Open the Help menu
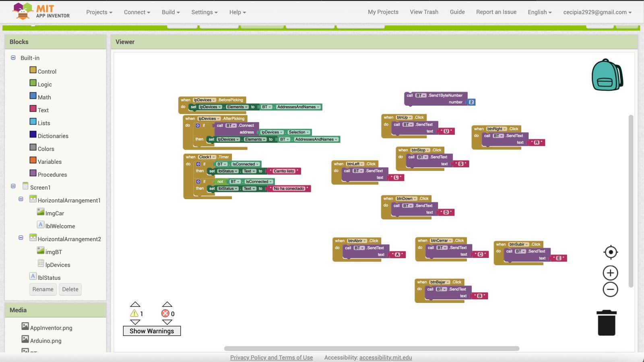The width and height of the screenshot is (644, 362). pos(237,12)
